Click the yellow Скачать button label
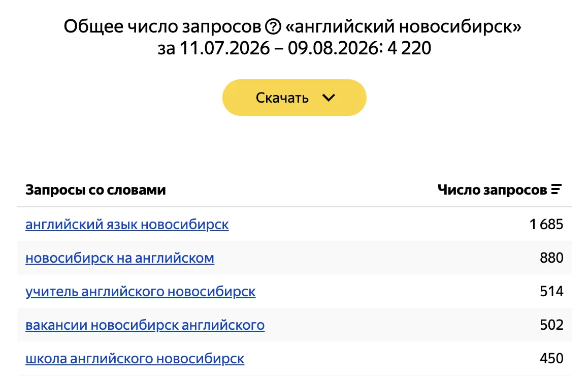Viewport: 588px width, 376px height. pyautogui.click(x=282, y=98)
